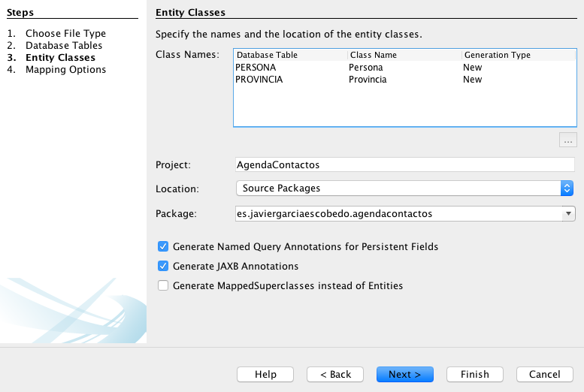Open Help for this wizard

click(x=265, y=374)
